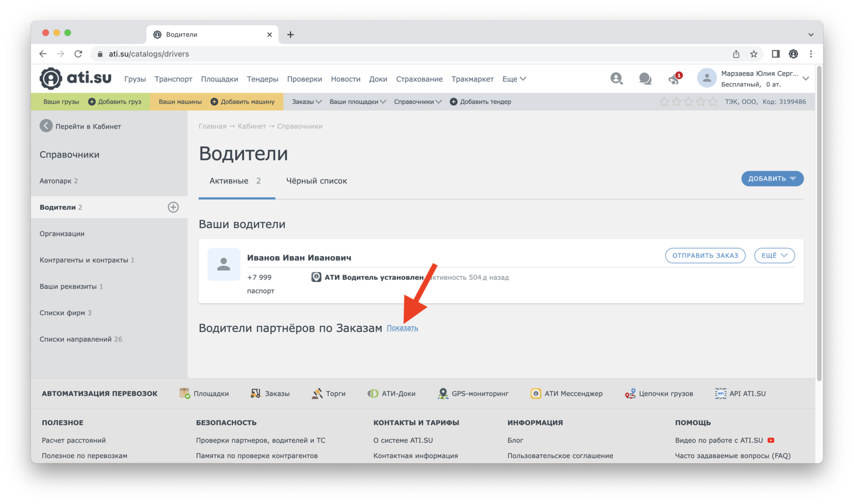Viewport: 854px width, 504px height.
Task: Click the Показать link
Action: tap(402, 328)
